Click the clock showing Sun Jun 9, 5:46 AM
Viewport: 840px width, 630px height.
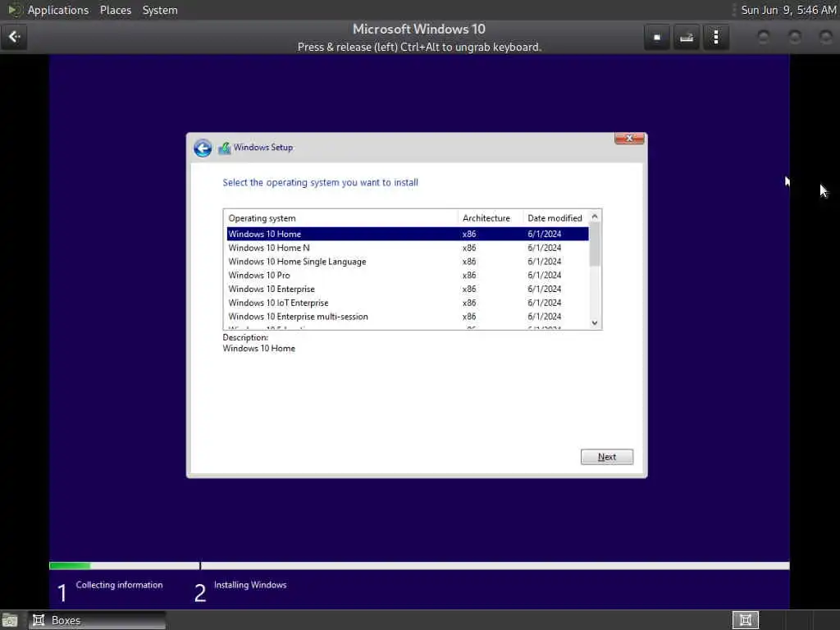[x=788, y=10]
